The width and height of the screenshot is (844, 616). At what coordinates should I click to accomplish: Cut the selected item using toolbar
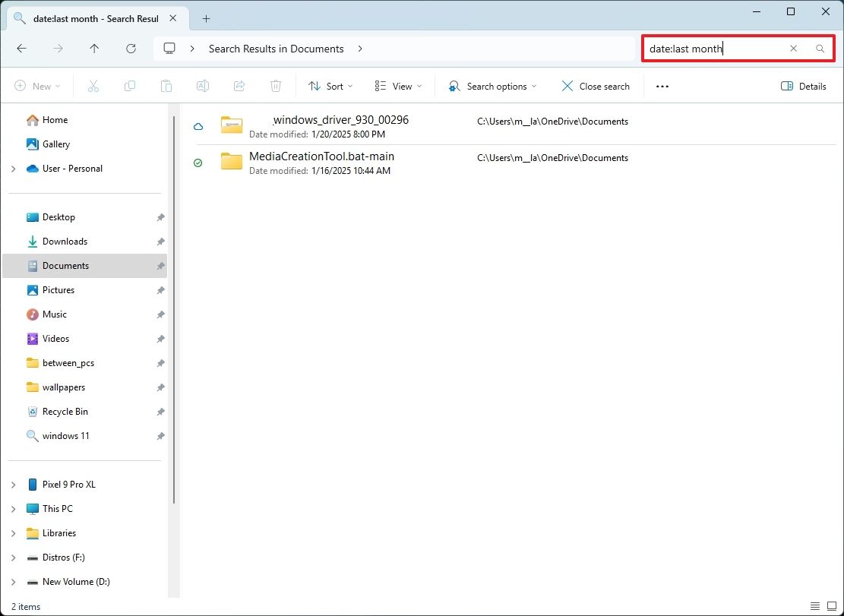pos(93,86)
